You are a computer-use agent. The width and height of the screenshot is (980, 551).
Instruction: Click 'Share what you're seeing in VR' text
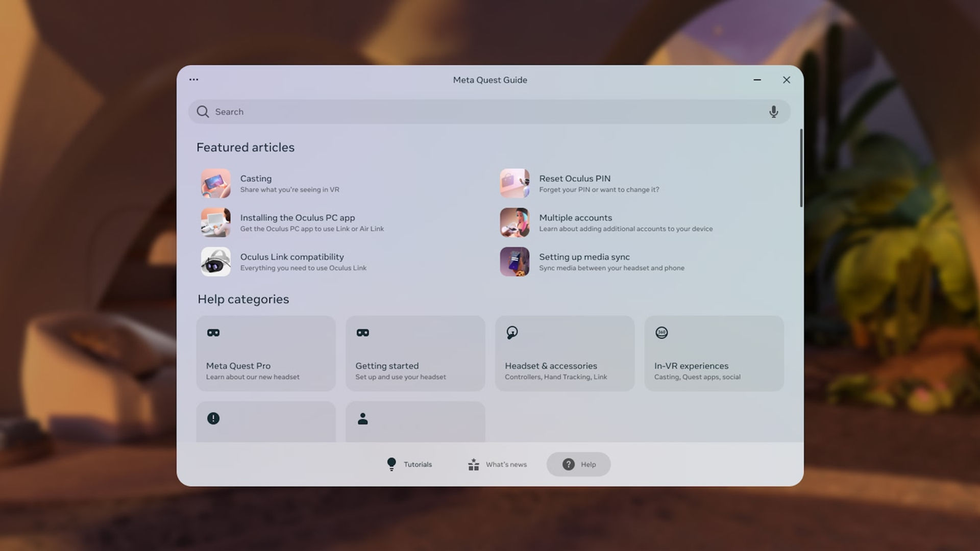(x=289, y=190)
